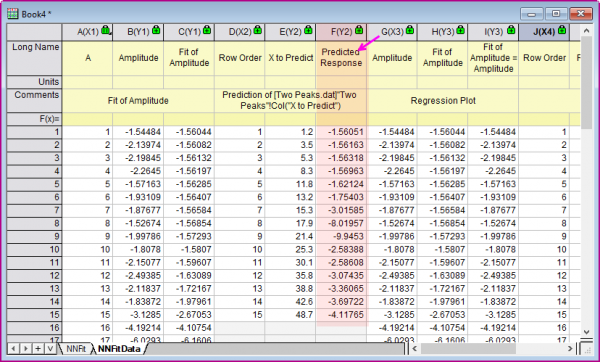The height and width of the screenshot is (362, 600).
Task: Open the sheet list with the V button
Action: tap(50, 349)
